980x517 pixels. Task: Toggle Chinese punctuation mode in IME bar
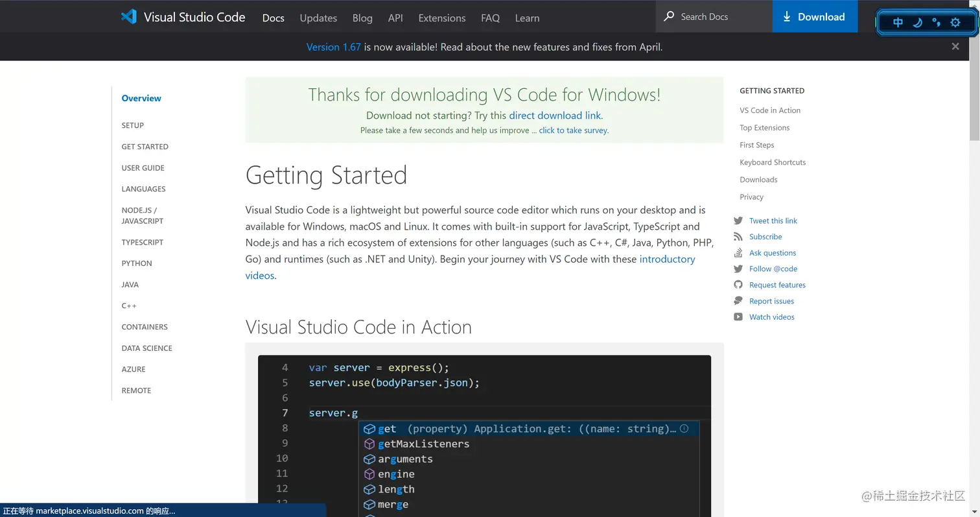point(936,23)
